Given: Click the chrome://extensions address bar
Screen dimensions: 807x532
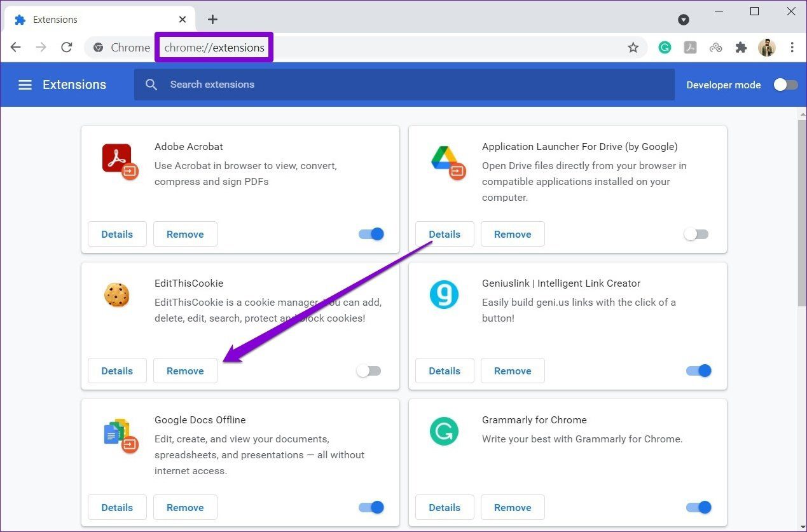Looking at the screenshot, I should click(366, 47).
